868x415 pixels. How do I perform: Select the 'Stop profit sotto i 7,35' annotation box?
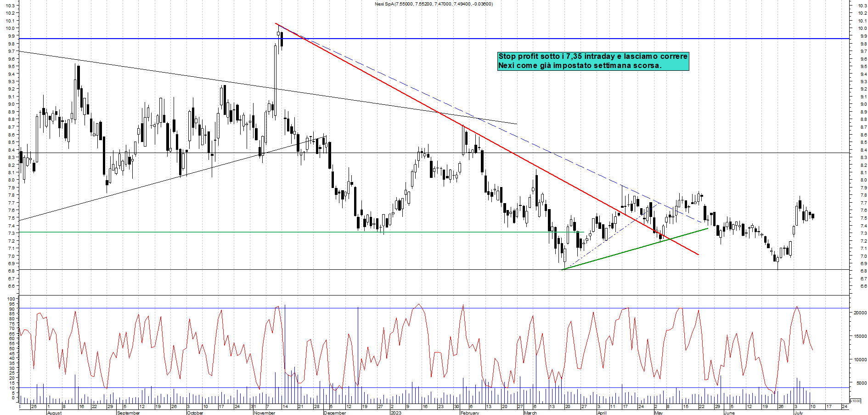click(x=593, y=61)
